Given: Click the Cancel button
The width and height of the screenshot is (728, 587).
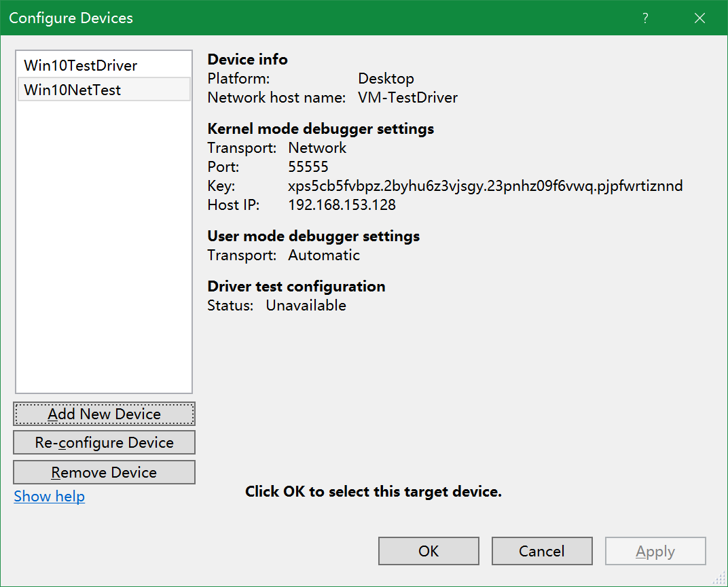Looking at the screenshot, I should (542, 551).
